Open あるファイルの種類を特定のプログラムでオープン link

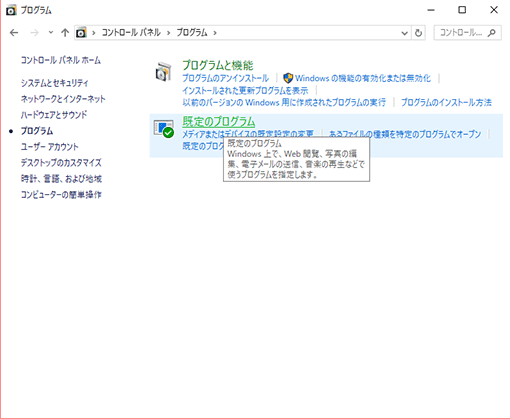(405, 134)
